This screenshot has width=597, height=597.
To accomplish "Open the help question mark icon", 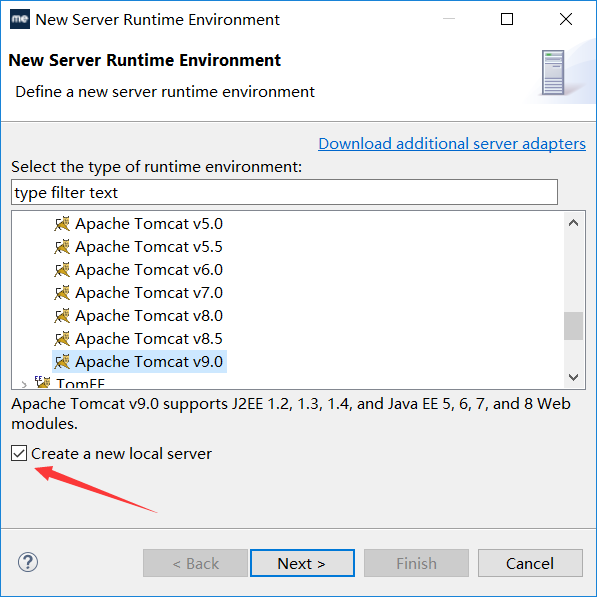I will [28, 562].
